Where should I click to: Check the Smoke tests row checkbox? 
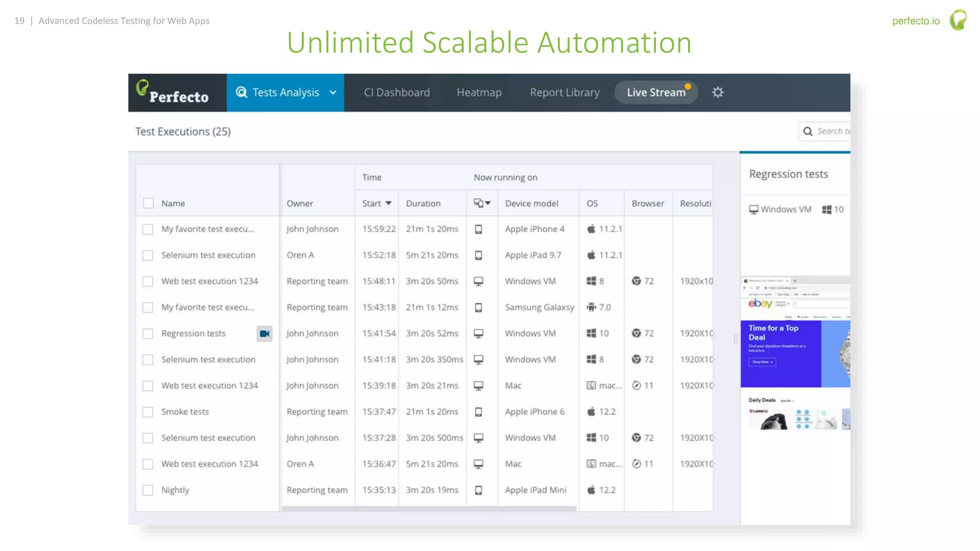pos(148,412)
